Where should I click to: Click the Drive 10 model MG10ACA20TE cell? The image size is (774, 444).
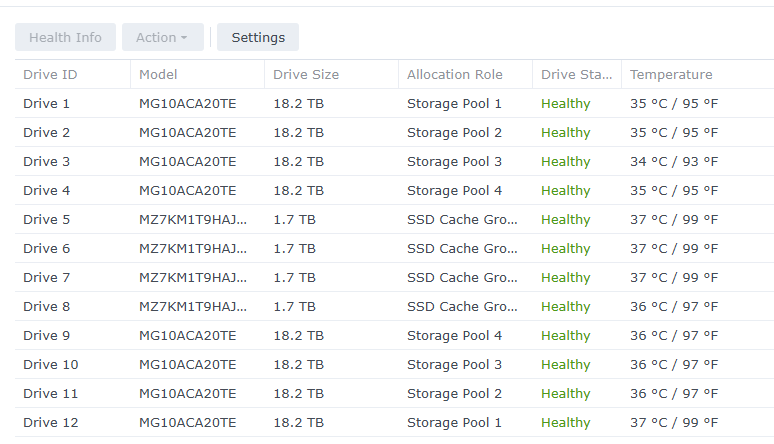pyautogui.click(x=188, y=364)
